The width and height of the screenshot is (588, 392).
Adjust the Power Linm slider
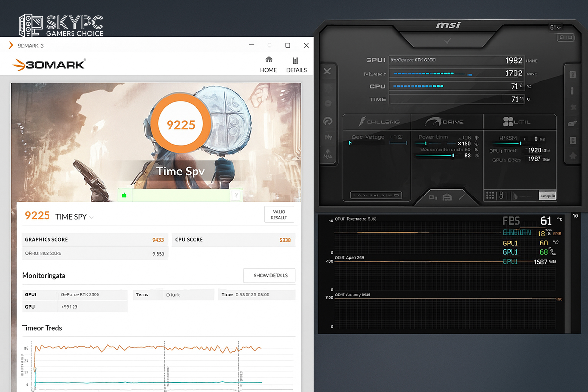tap(436, 143)
